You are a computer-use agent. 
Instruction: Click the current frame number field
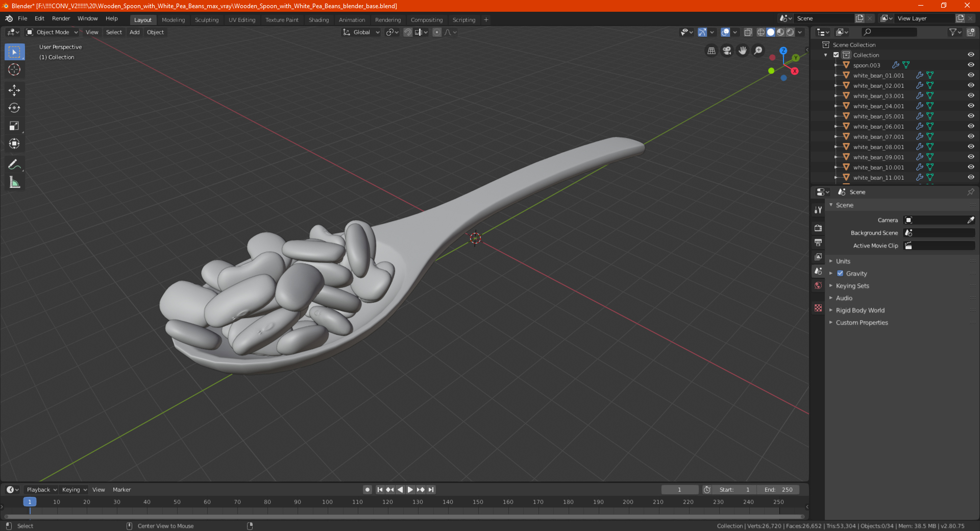pyautogui.click(x=680, y=490)
